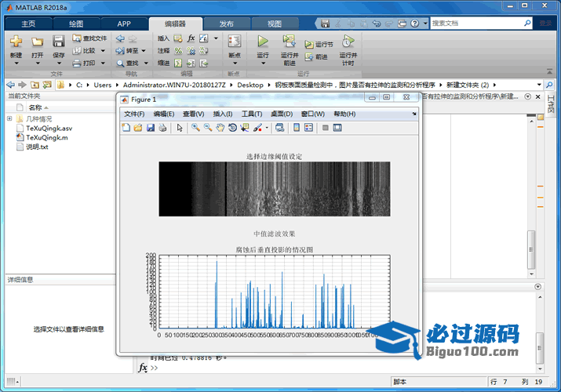Click Users in the path bar
Screen dimensions: 561x392
pos(103,85)
